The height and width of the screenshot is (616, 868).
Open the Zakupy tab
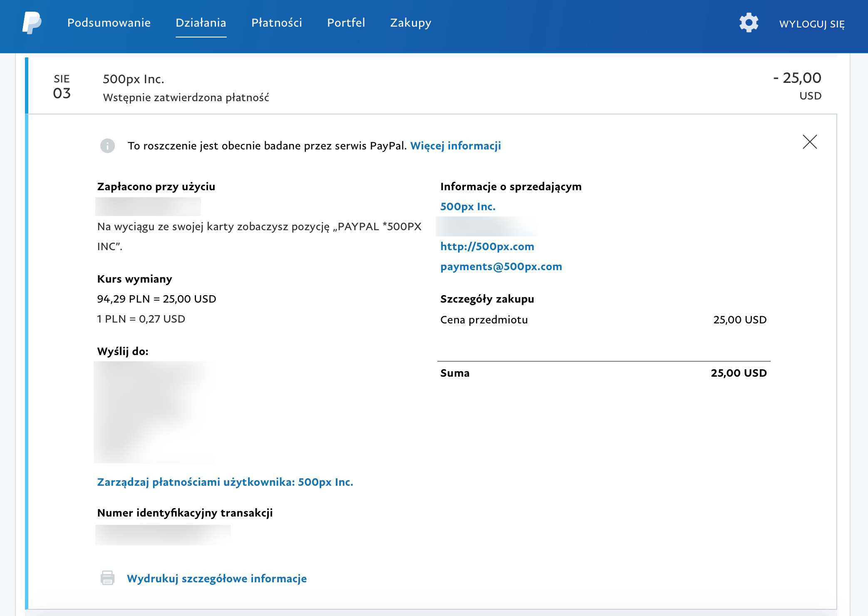411,23
